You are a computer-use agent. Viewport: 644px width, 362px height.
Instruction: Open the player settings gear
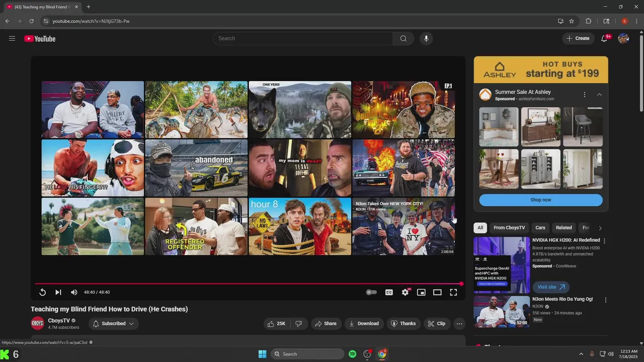coord(405,292)
